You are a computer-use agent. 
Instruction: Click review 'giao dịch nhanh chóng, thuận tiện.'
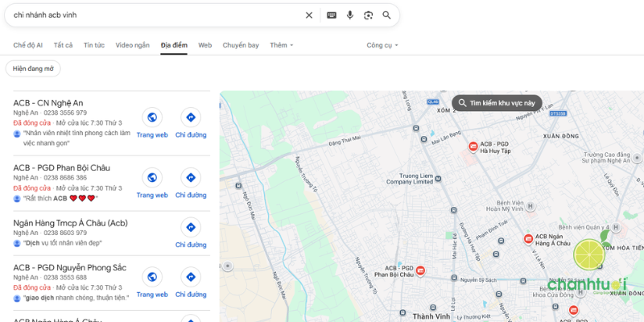tap(76, 297)
